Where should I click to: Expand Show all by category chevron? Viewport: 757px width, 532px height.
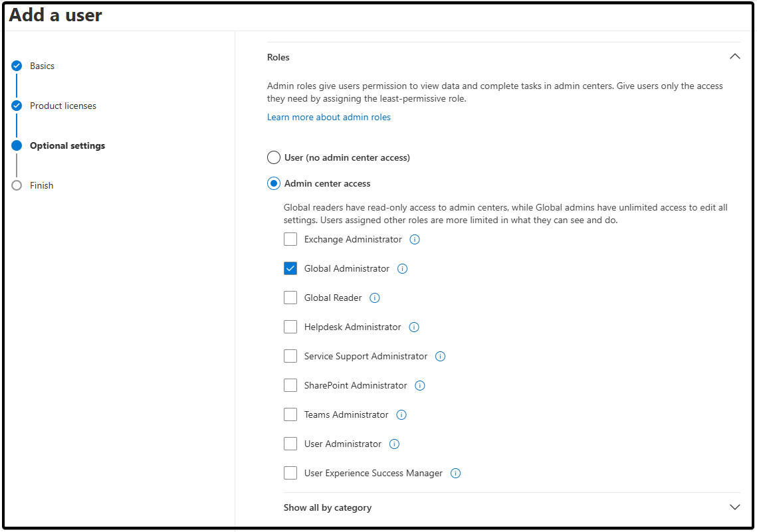coord(734,507)
